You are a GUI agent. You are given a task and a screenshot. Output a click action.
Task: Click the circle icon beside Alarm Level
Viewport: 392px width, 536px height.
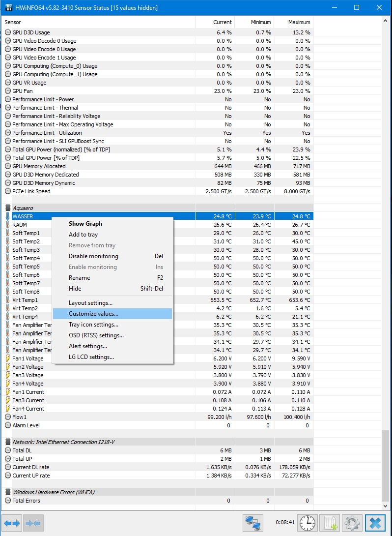click(x=8, y=425)
